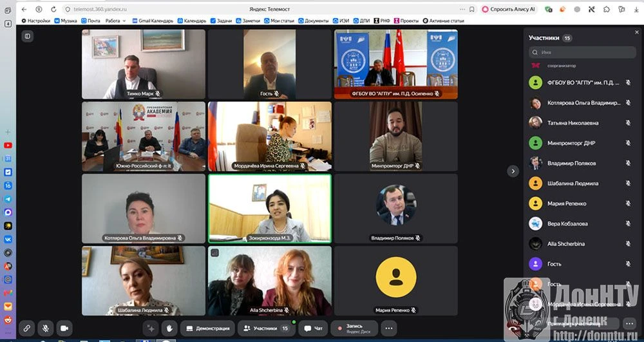The height and width of the screenshot is (342, 644).
Task: Copy the meeting link with chain icon
Action: (26, 328)
